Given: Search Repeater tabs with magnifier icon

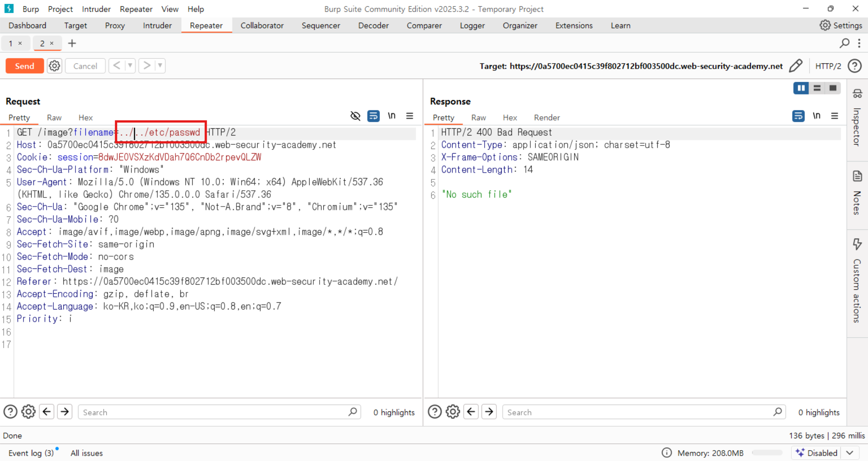Looking at the screenshot, I should click(844, 43).
